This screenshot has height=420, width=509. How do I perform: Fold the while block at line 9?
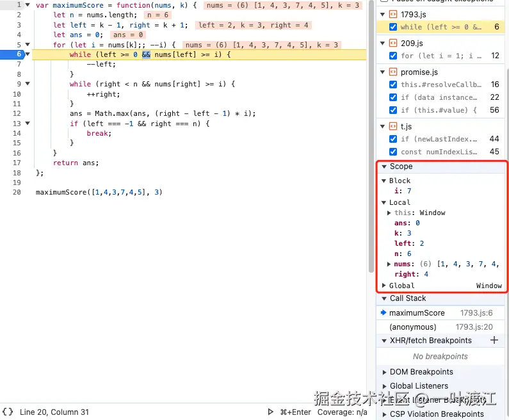tap(28, 84)
